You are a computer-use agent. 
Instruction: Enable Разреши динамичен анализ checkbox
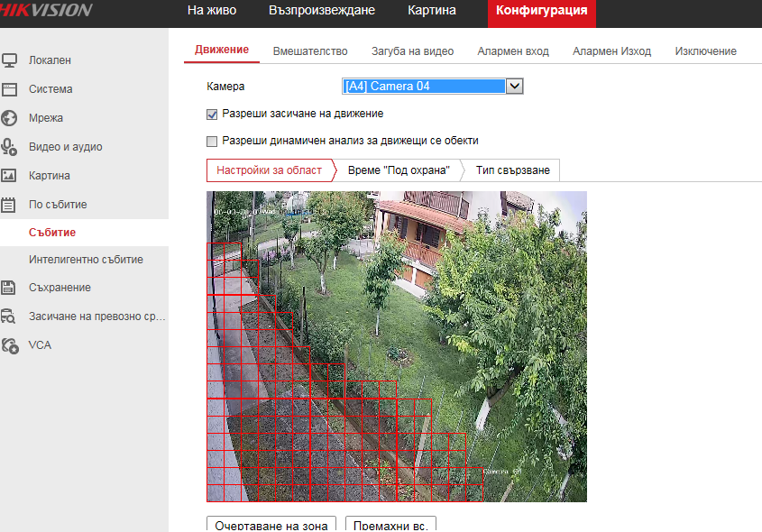[x=213, y=142]
